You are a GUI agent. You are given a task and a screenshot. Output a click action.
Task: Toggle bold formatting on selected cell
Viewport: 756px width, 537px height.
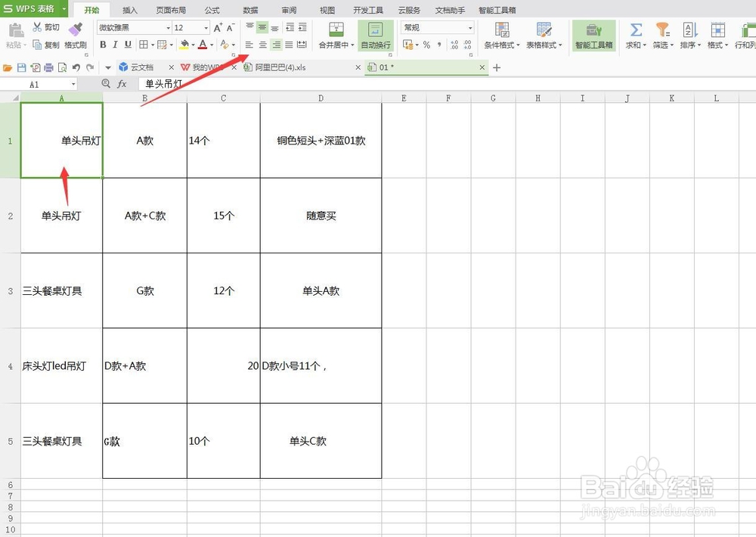click(x=103, y=45)
